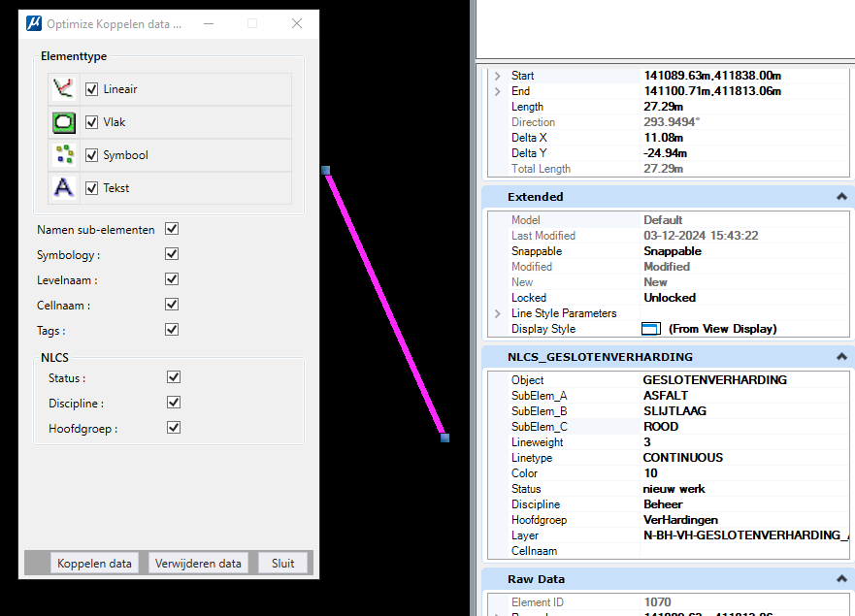
Task: Expand the End coordinate row
Action: pyautogui.click(x=497, y=91)
